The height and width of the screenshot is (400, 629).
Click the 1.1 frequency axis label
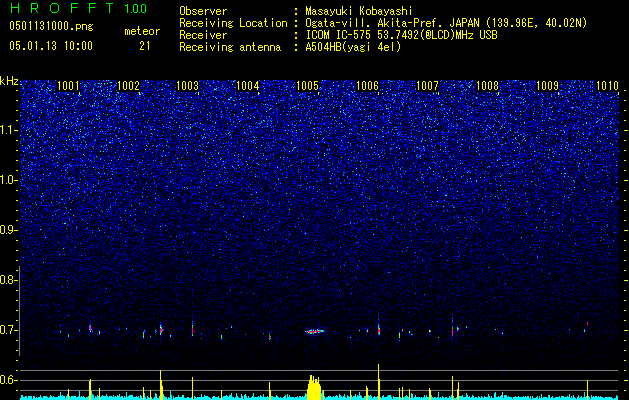click(8, 130)
